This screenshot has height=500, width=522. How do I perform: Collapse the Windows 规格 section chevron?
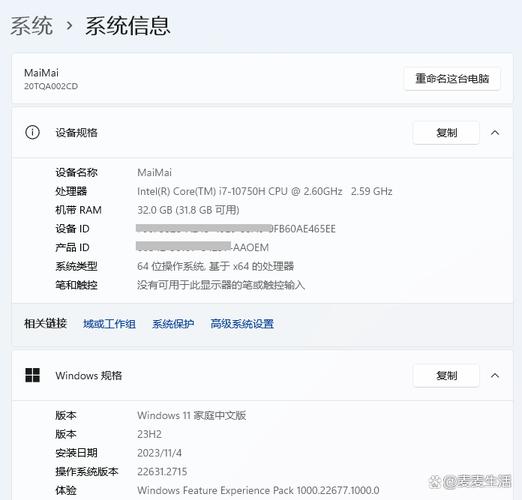click(495, 375)
